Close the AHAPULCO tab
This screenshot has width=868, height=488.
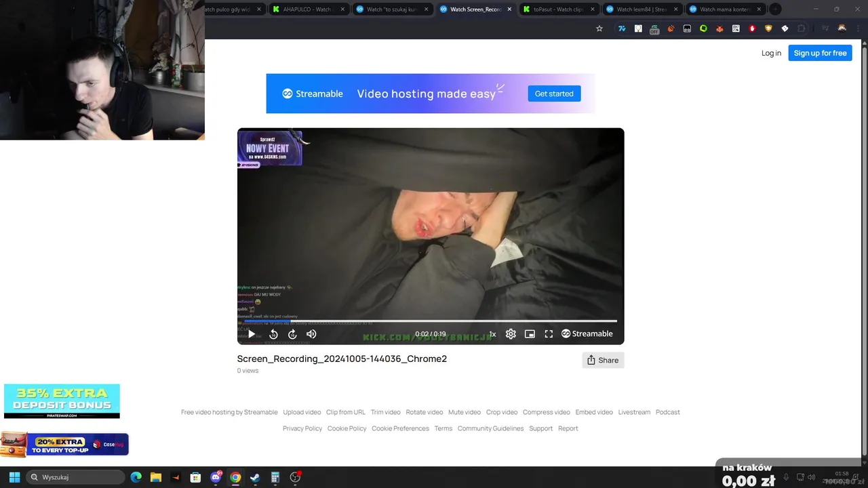click(342, 9)
